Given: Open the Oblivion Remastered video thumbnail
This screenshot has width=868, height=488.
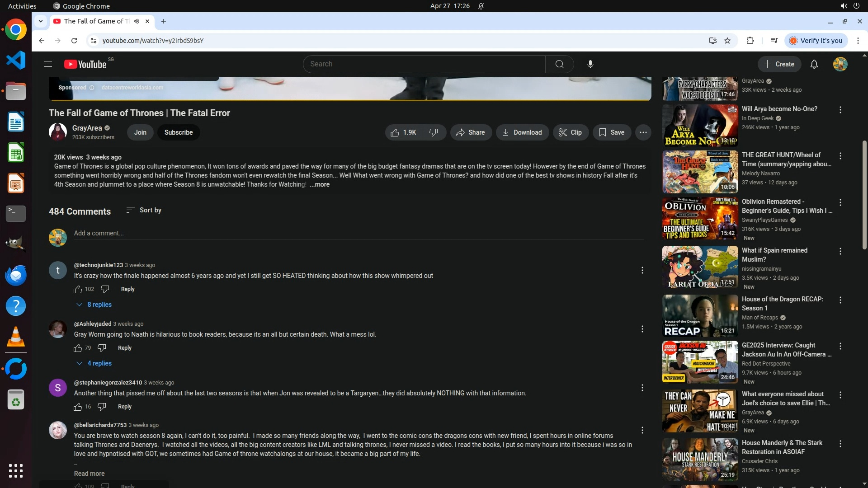Looking at the screenshot, I should coord(700,219).
